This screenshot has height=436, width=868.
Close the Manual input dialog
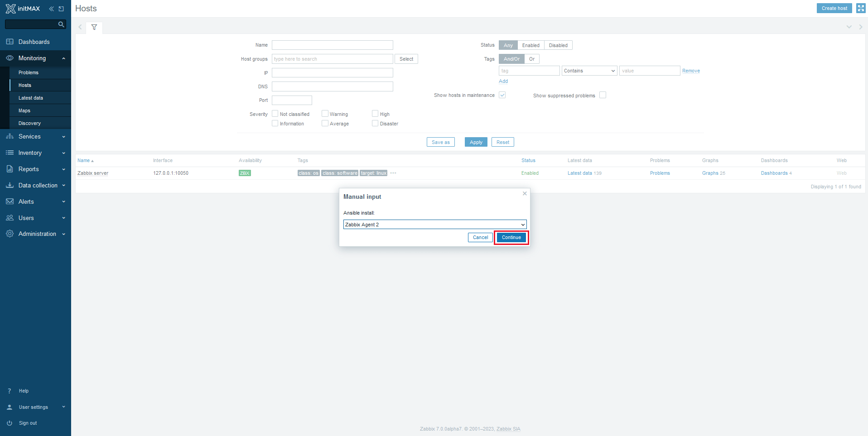pyautogui.click(x=525, y=193)
